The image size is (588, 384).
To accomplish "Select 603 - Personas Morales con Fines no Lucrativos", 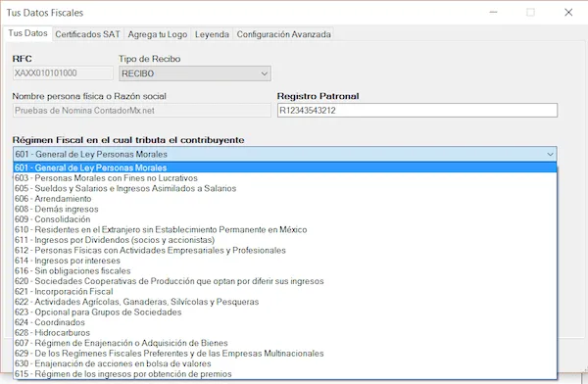I will coord(285,178).
